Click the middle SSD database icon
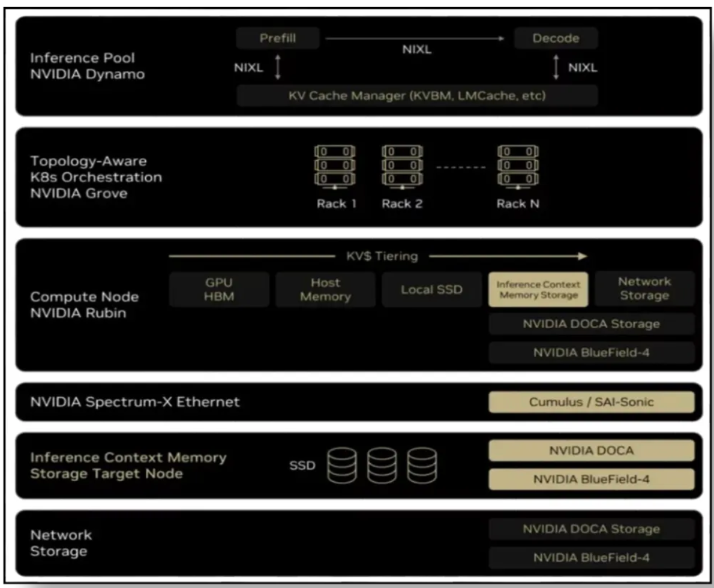 [382, 466]
